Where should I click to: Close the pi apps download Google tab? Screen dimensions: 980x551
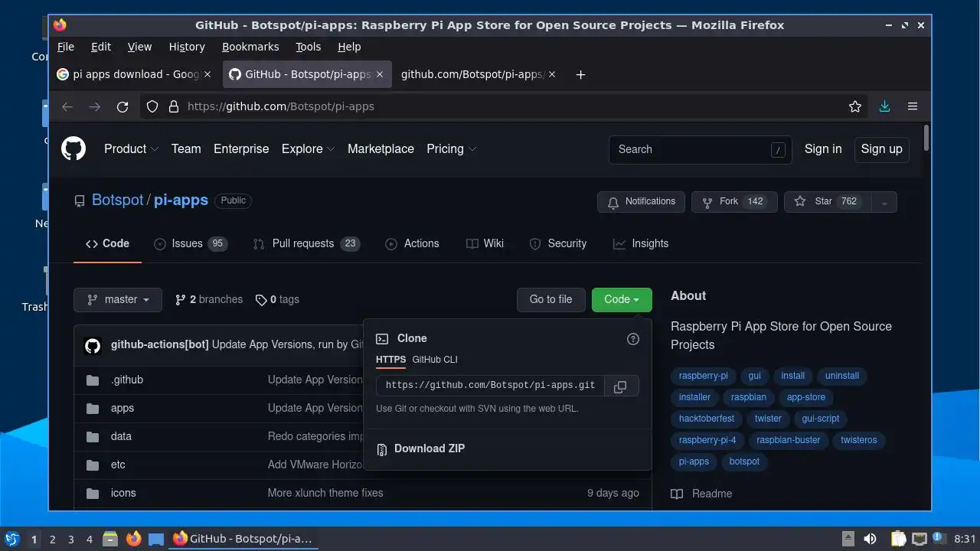coord(207,74)
